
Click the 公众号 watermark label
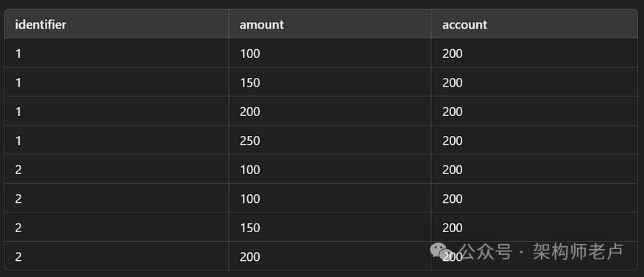click(486, 251)
